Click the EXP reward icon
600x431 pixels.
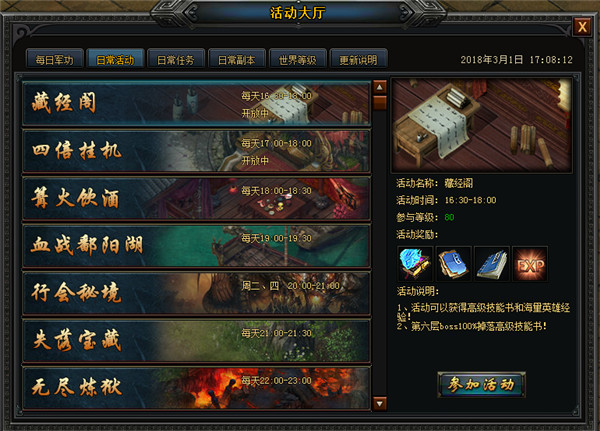530,264
